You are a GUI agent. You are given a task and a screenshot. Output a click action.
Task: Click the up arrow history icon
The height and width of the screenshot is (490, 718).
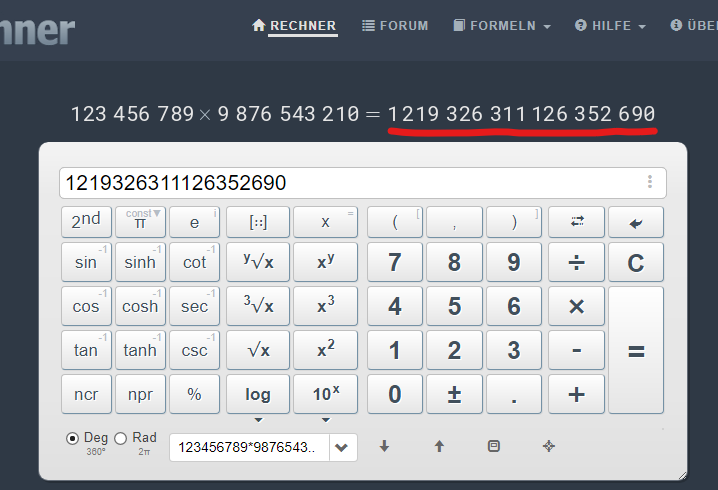[x=439, y=446]
